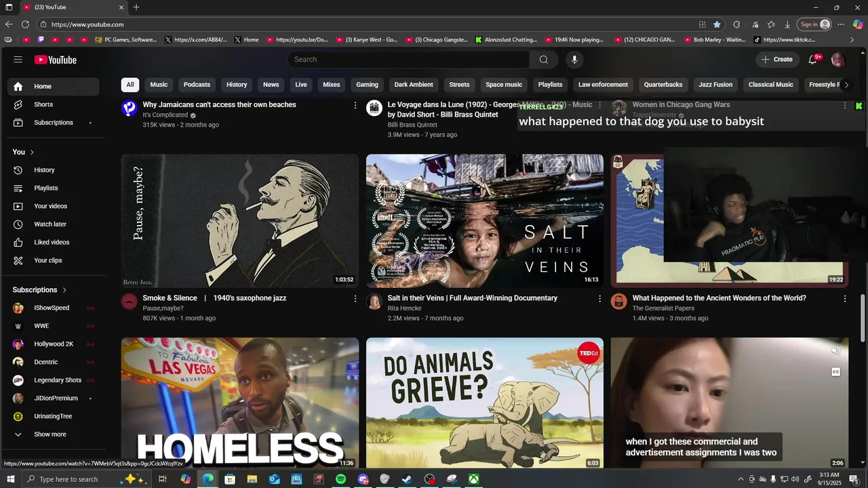This screenshot has height=488, width=868.
Task: Favorite this page with the star icon
Action: click(x=717, y=24)
